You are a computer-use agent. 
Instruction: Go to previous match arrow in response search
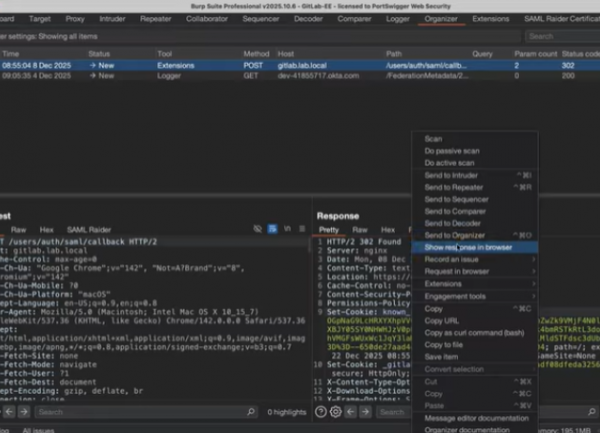pyautogui.click(x=351, y=412)
